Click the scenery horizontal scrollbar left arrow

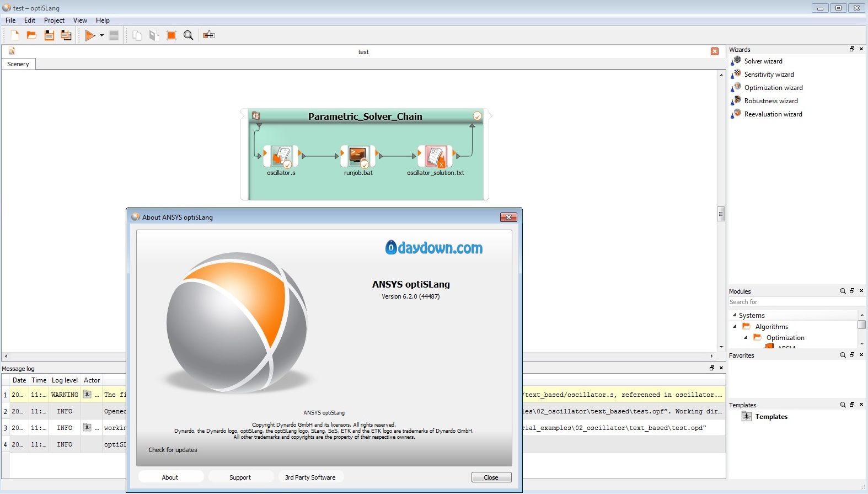[x=6, y=356]
